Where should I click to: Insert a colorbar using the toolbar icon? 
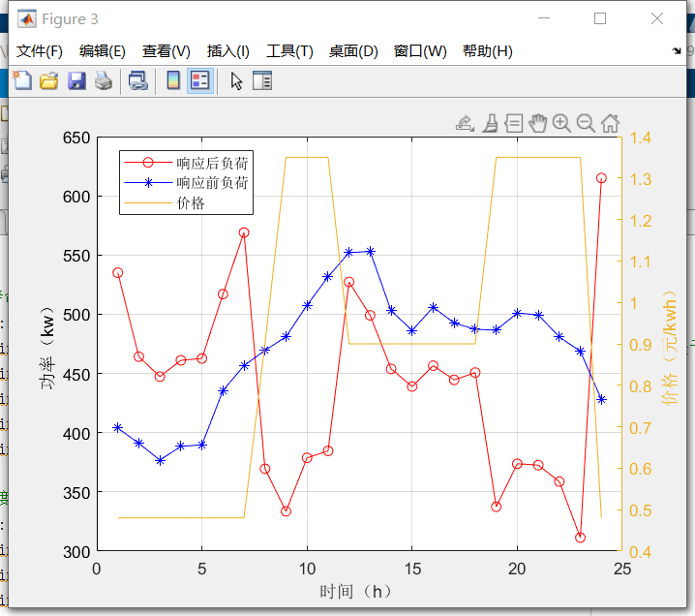coord(173,80)
